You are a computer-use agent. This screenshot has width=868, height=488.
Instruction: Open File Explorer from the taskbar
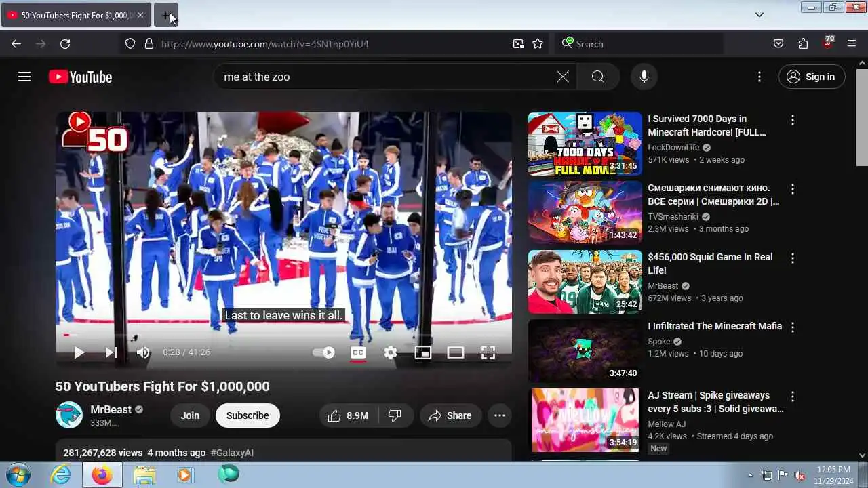point(144,474)
